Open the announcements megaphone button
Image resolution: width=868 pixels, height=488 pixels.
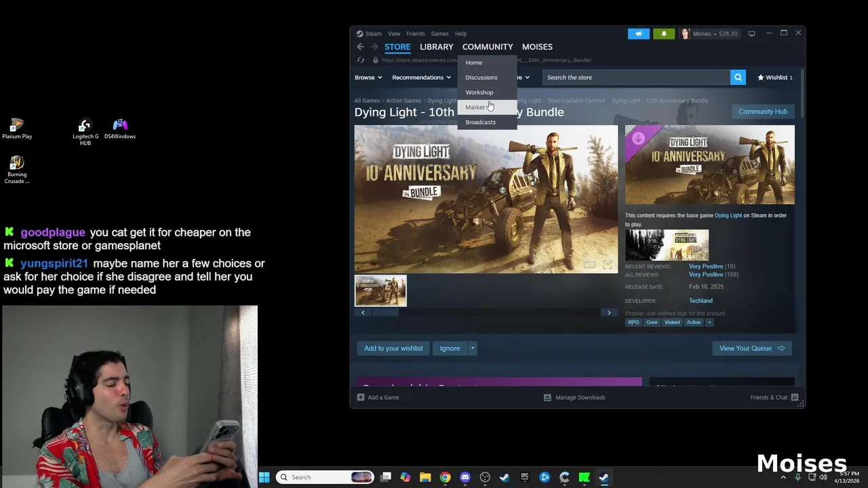[x=639, y=33]
